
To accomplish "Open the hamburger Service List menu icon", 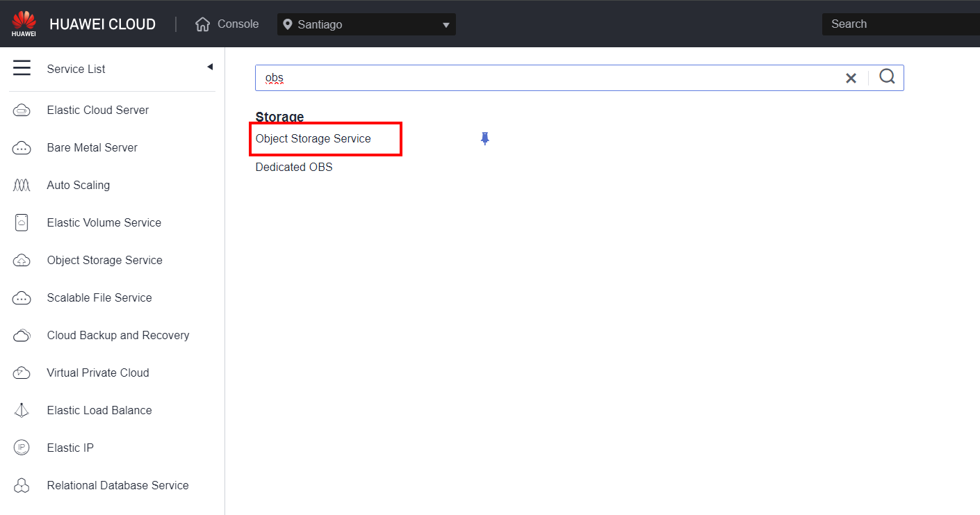I will [x=22, y=68].
